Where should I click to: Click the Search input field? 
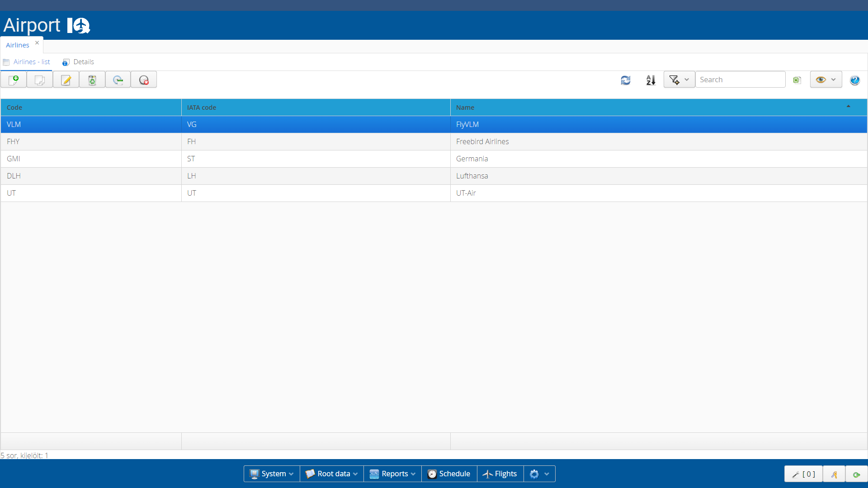click(740, 80)
